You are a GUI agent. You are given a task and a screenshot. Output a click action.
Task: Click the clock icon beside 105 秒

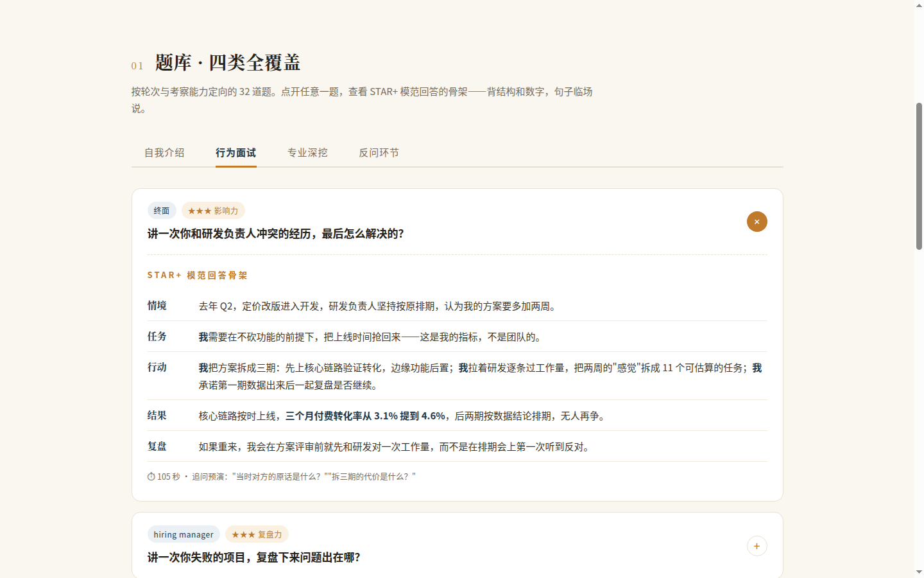click(x=151, y=477)
